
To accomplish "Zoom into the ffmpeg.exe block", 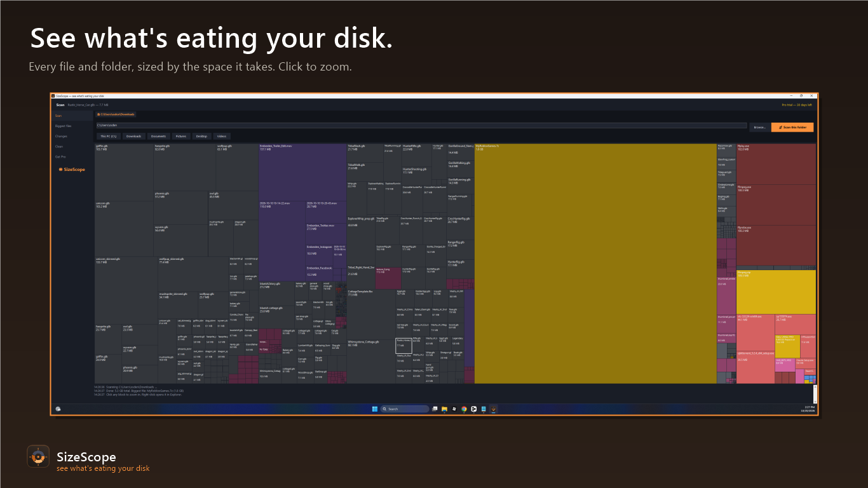I will [x=776, y=204].
